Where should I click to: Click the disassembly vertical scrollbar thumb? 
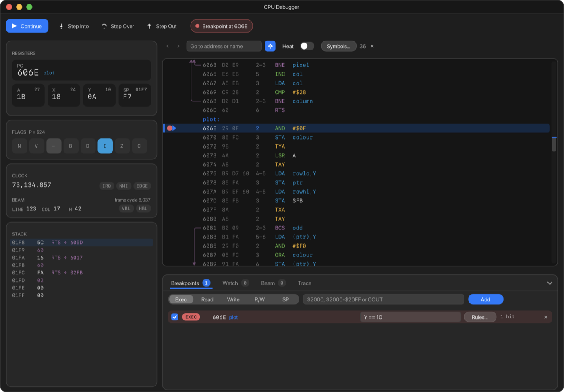(554, 144)
